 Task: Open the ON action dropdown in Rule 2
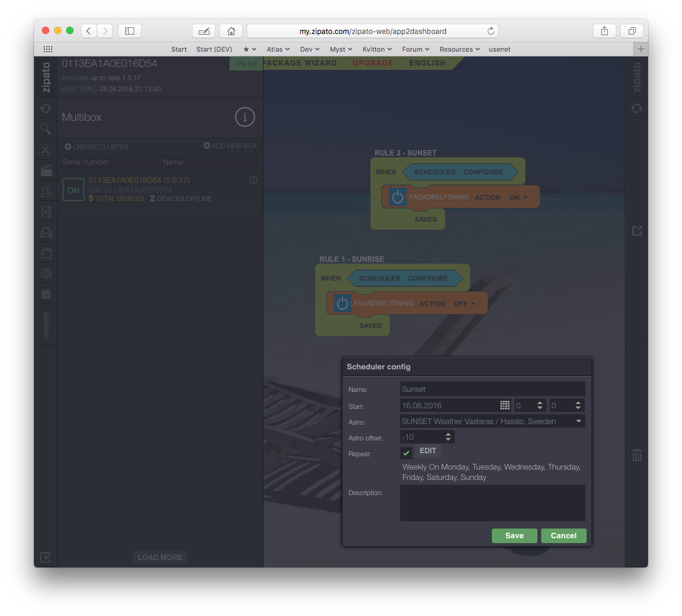518,197
